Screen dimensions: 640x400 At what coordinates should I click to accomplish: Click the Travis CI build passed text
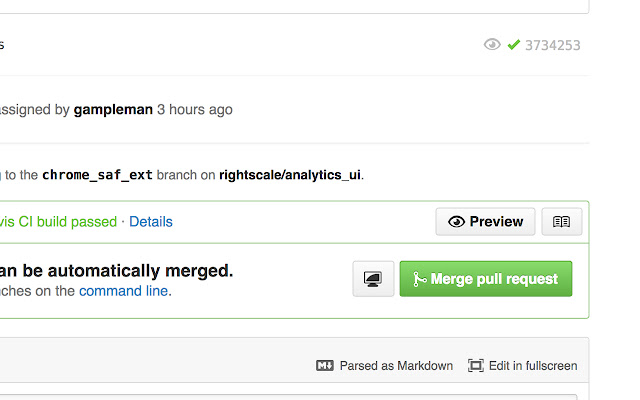(x=60, y=222)
